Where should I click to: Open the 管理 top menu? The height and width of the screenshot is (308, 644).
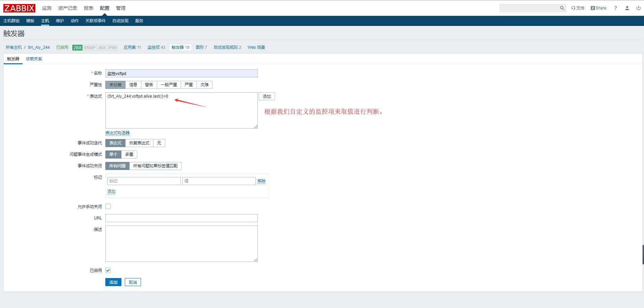(121, 8)
